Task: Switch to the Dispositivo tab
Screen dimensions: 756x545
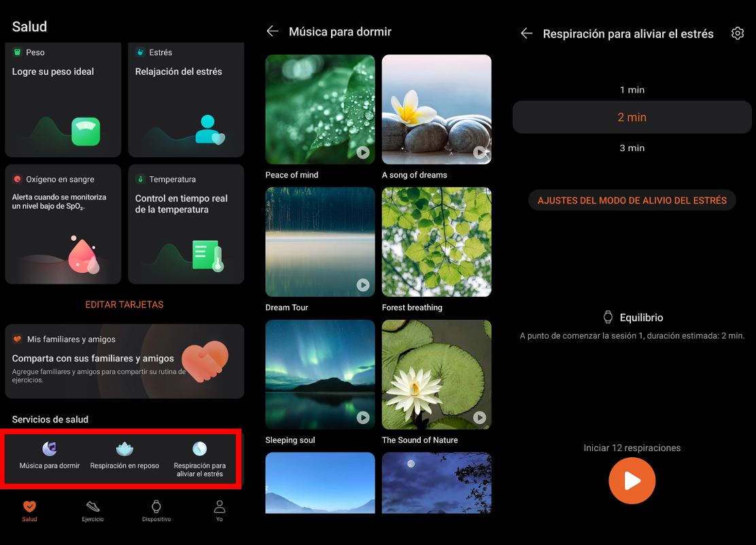Action: click(156, 511)
